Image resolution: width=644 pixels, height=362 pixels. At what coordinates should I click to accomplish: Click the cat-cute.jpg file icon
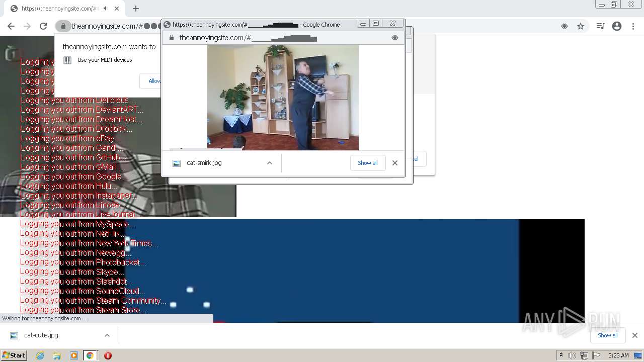[14, 335]
